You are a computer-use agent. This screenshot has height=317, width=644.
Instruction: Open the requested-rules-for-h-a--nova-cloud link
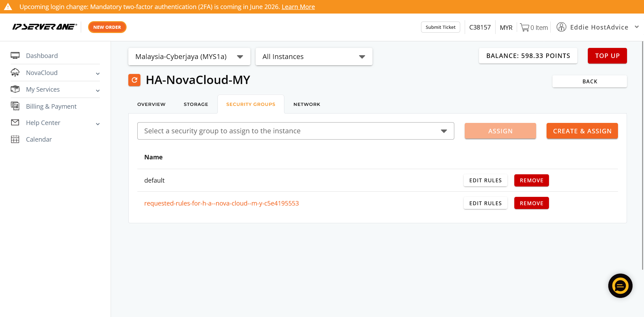click(222, 203)
